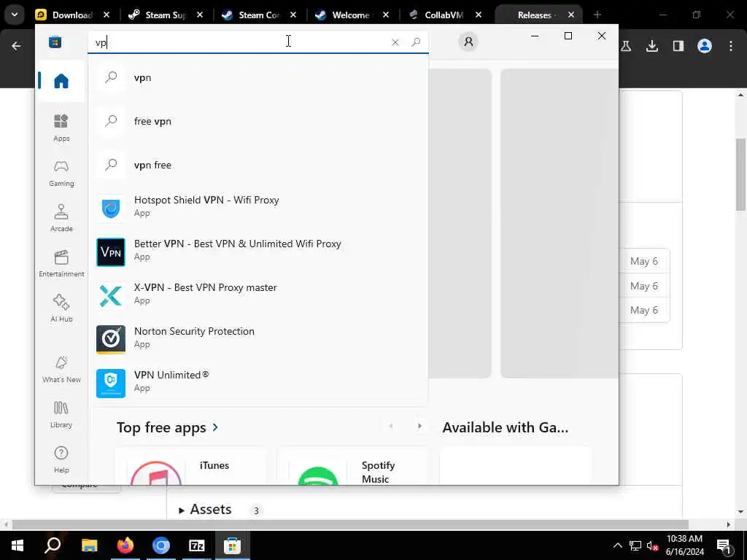
Task: Show previous Top free apps page
Action: point(391,426)
